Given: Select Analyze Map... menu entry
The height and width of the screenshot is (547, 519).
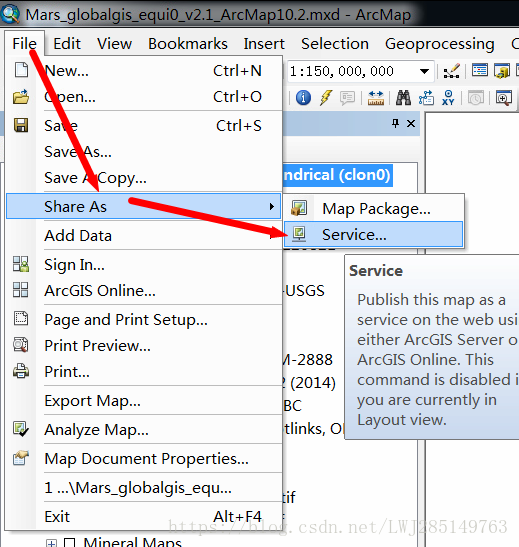Looking at the screenshot, I should (x=144, y=429).
